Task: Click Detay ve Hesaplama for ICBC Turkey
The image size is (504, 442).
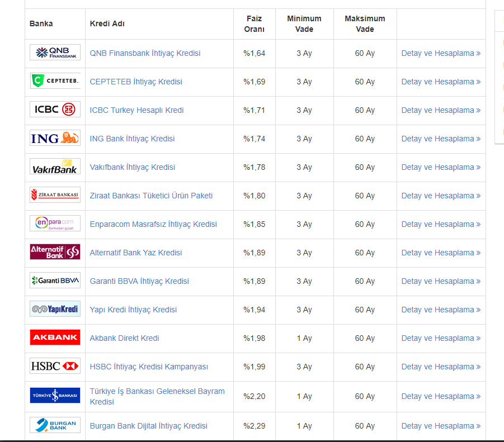Action: [x=441, y=110]
